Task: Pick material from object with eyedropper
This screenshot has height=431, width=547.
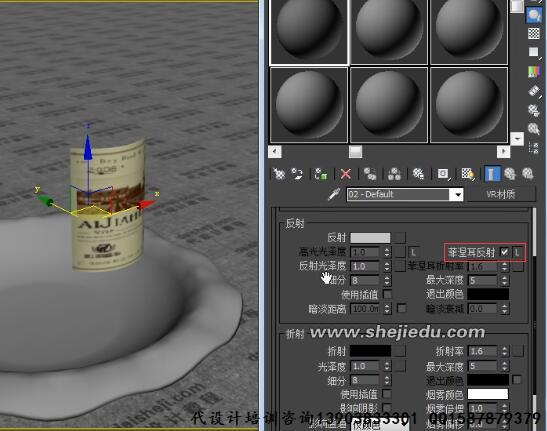Action: [334, 194]
